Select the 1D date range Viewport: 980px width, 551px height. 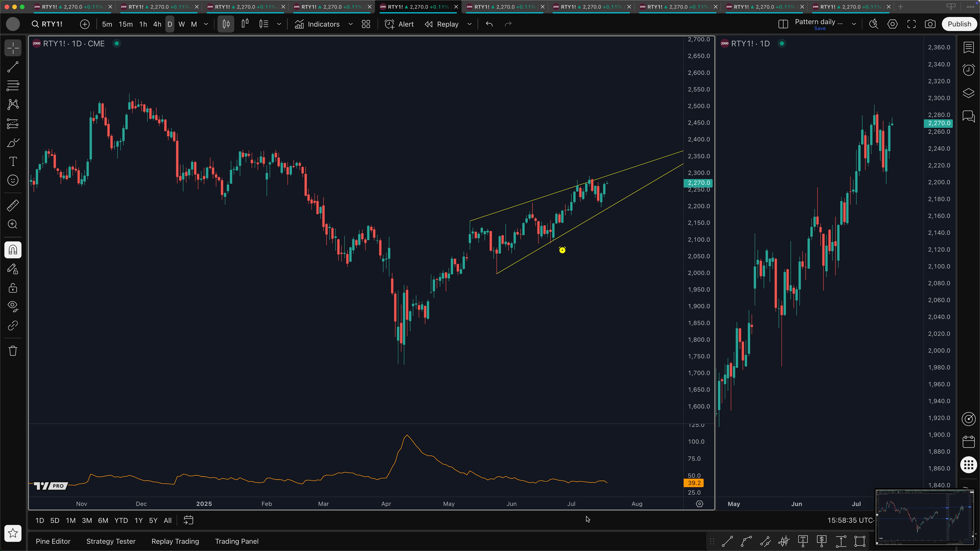(40, 521)
